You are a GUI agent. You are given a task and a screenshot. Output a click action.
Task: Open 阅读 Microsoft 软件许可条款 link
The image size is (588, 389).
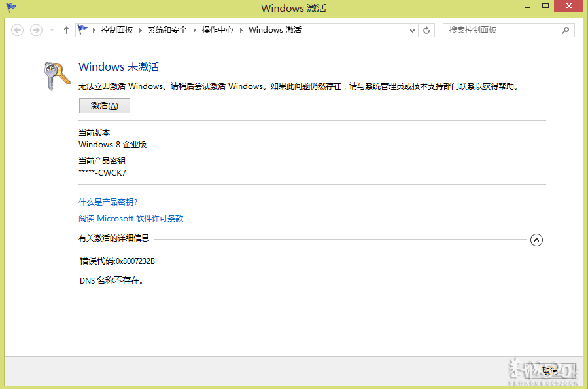(x=131, y=219)
